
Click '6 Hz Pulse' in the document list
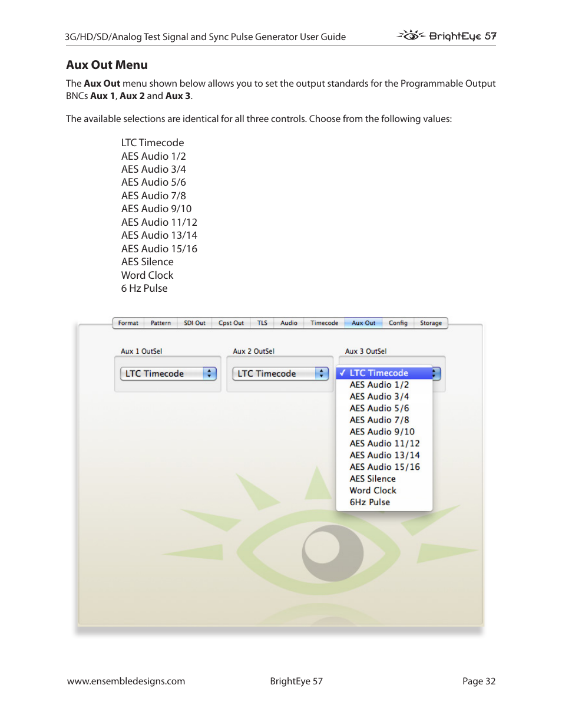tap(144, 289)
